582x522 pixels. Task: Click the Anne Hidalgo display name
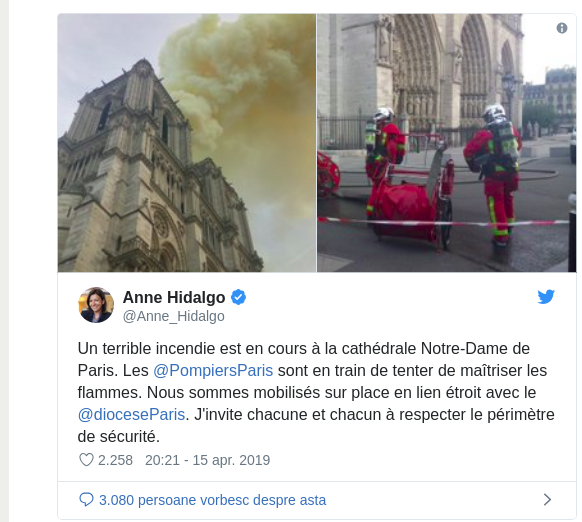(174, 297)
